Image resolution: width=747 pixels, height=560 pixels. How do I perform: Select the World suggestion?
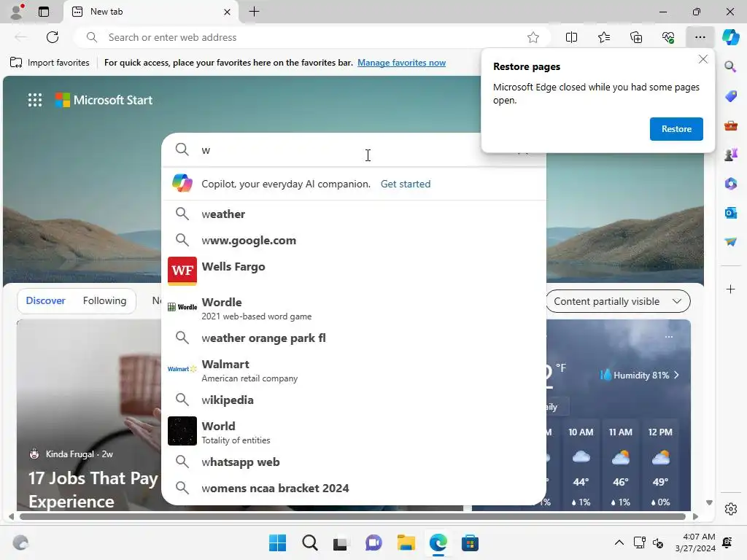(354, 432)
